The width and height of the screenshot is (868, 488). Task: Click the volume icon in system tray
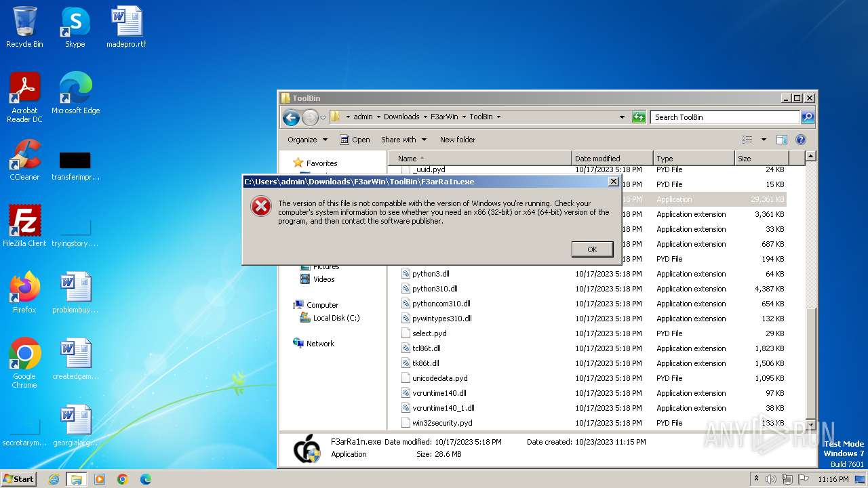click(x=771, y=479)
